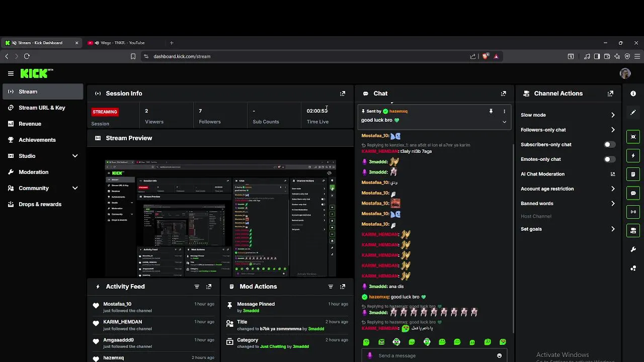Bookmark this page in the browser

133,56
